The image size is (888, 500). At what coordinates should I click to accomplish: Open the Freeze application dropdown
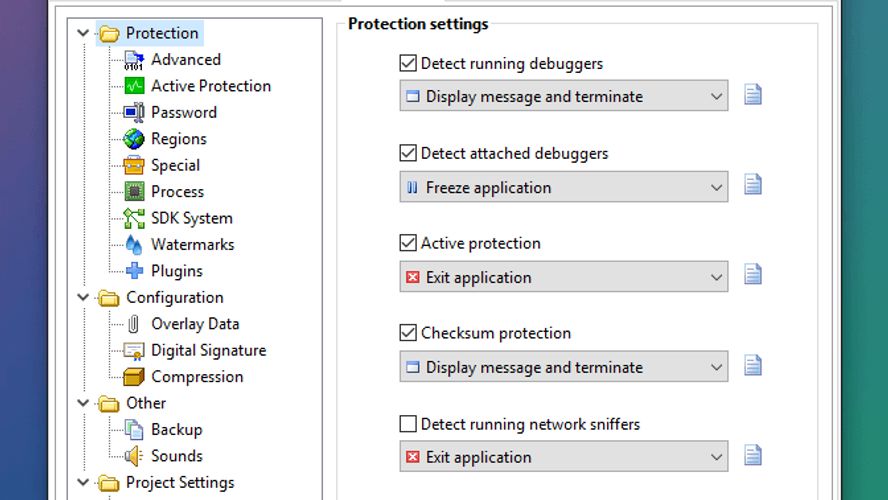(x=563, y=187)
